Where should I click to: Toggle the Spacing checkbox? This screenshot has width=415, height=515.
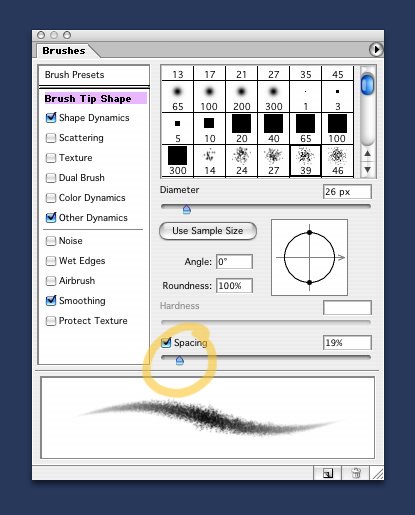point(166,342)
